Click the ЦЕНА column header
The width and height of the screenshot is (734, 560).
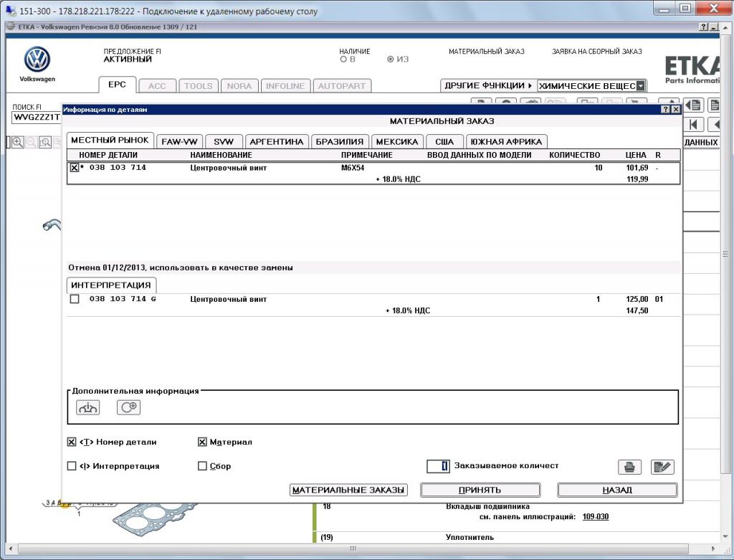pos(636,155)
